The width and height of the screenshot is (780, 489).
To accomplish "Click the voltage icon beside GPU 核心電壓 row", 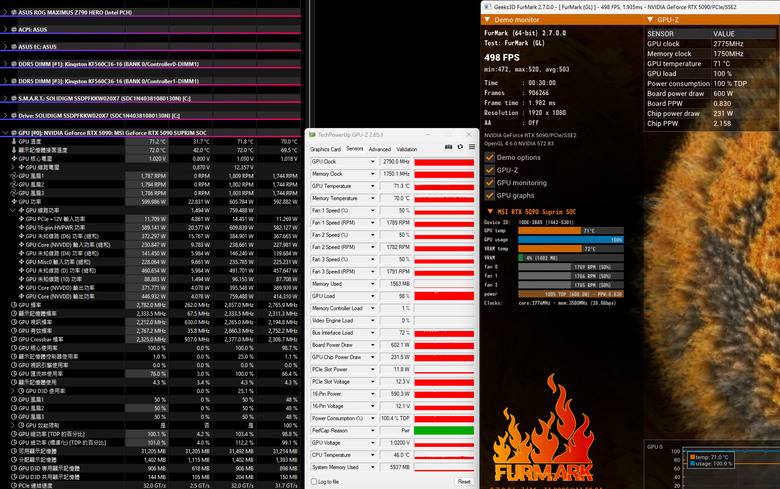I will tap(14, 159).
